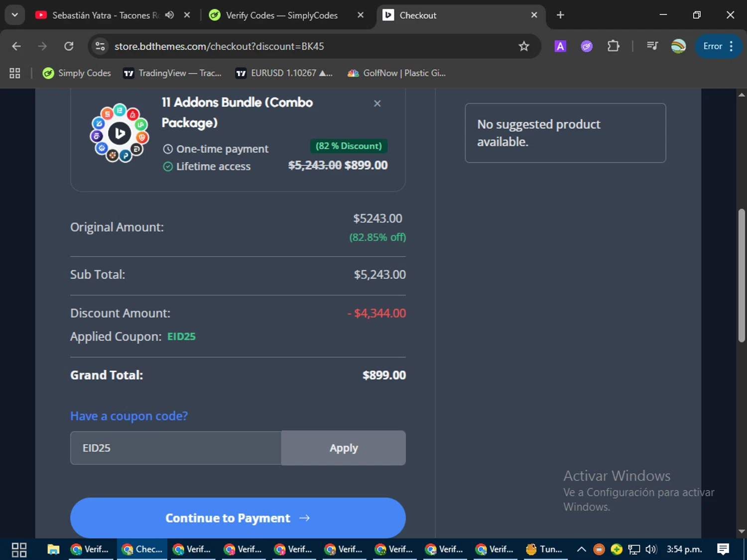Open the tab search dropdown arrow
Screen dimensions: 747x560
[x=15, y=15]
